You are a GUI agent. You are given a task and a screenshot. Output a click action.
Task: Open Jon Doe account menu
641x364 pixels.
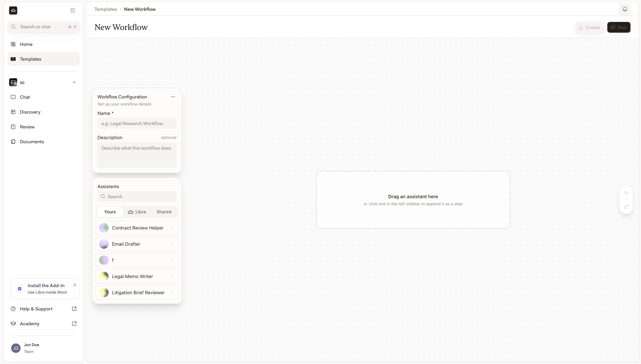click(44, 348)
